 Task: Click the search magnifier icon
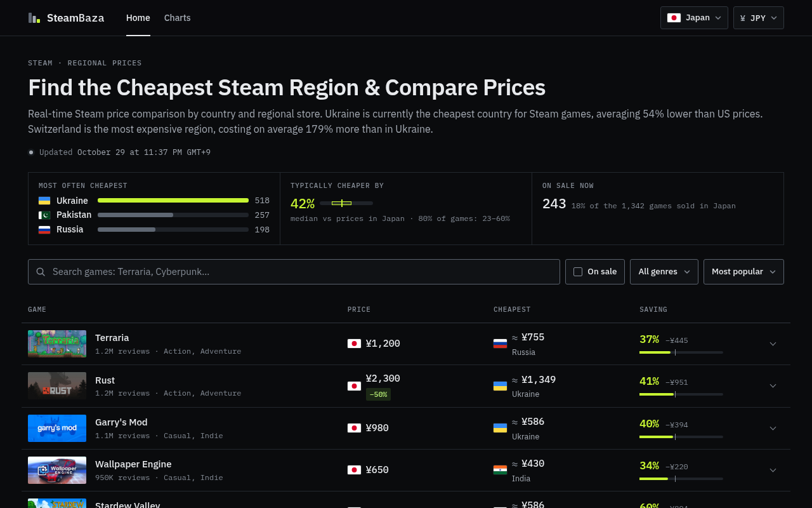[x=41, y=272]
